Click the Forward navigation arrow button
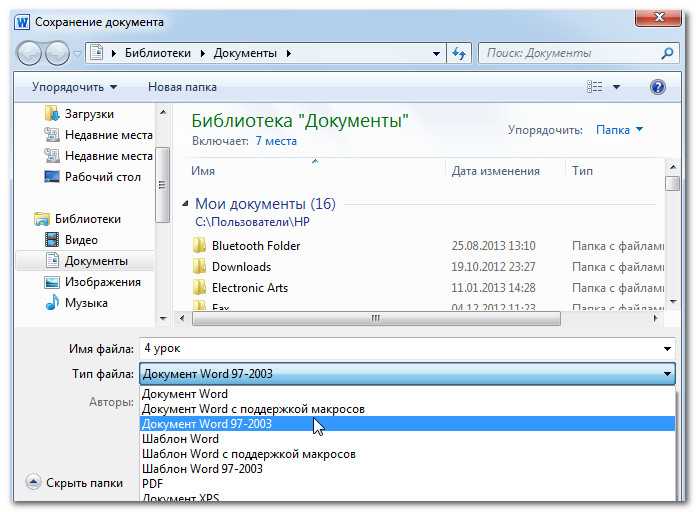Screen dimensions: 696x512 coord(57,53)
